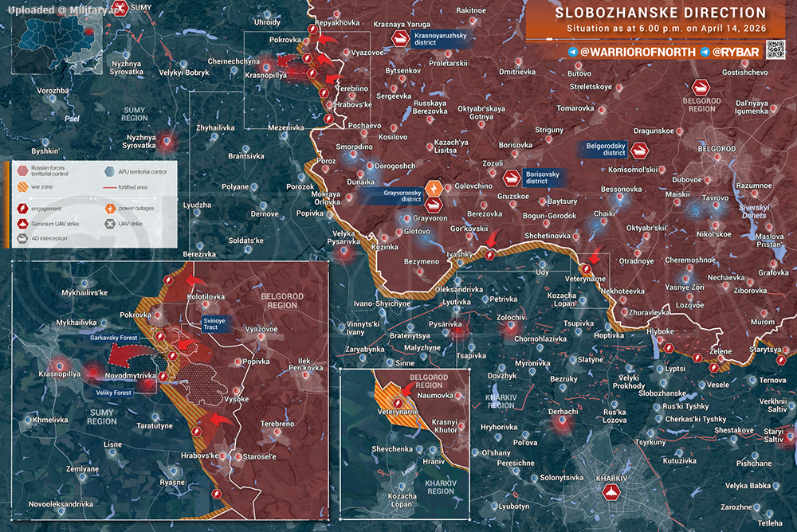Click the Tetleha label

pyautogui.click(x=770, y=523)
